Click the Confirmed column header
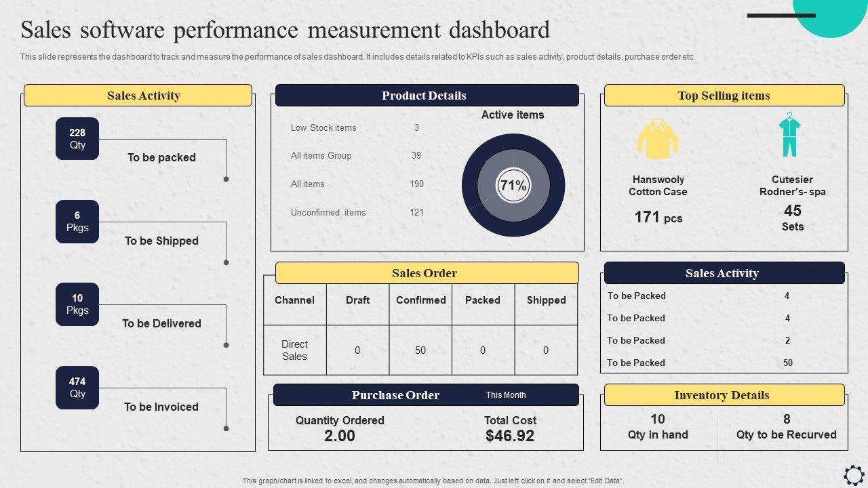 pos(421,300)
